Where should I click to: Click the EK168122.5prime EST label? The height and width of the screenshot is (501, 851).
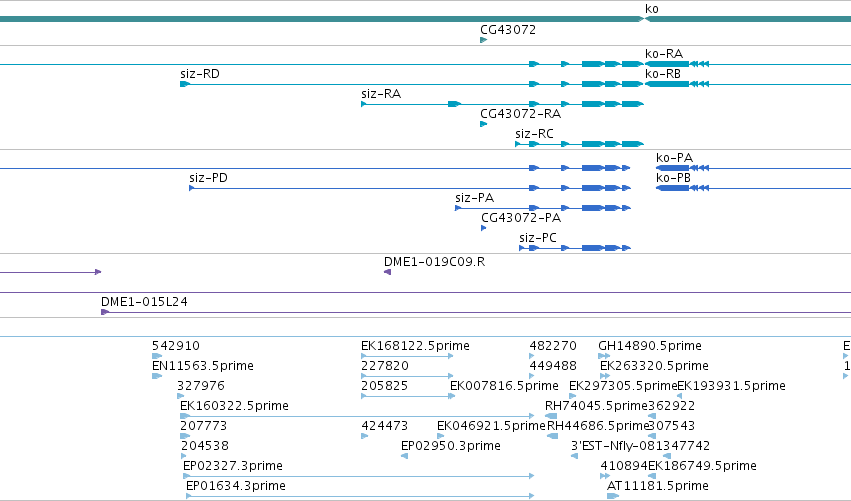point(415,346)
